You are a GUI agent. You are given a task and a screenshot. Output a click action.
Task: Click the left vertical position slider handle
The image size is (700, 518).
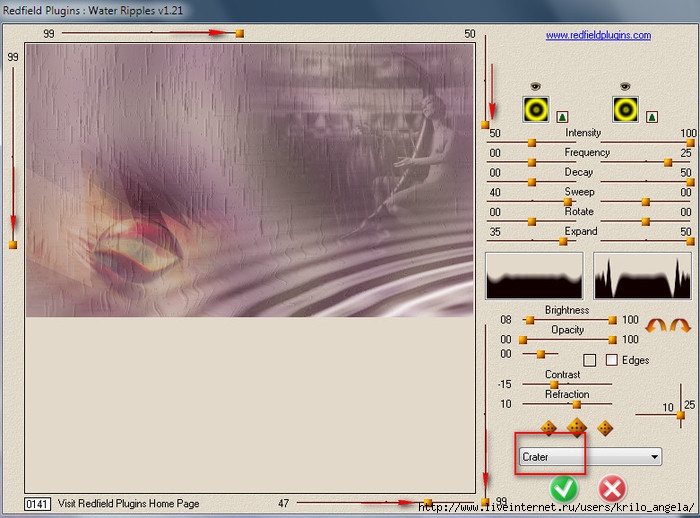[x=13, y=245]
